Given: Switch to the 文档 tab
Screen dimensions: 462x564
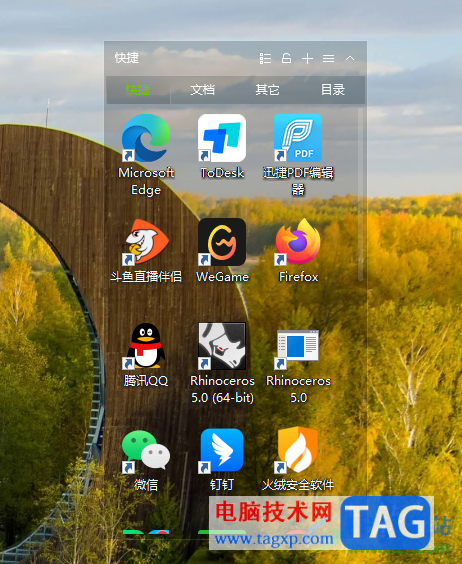Looking at the screenshot, I should coord(203,90).
